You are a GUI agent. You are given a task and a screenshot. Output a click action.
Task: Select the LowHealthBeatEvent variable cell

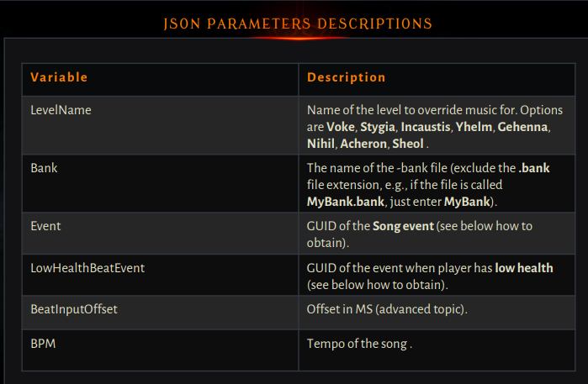pos(87,267)
